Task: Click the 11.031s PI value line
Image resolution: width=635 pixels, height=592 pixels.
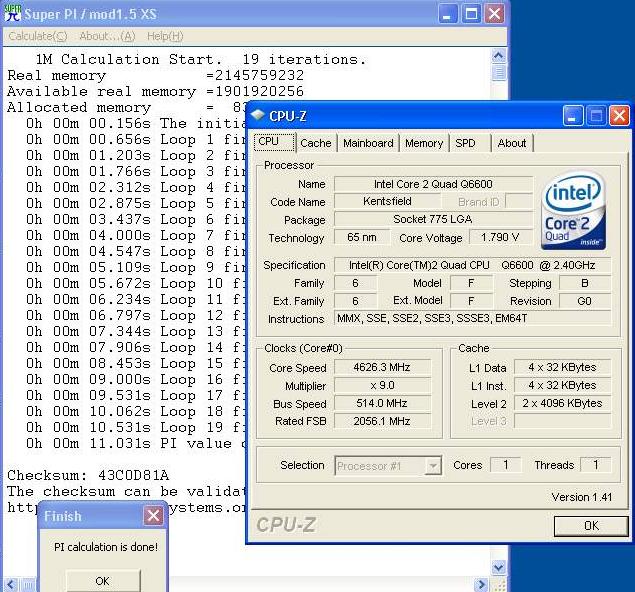Action: [x=136, y=443]
